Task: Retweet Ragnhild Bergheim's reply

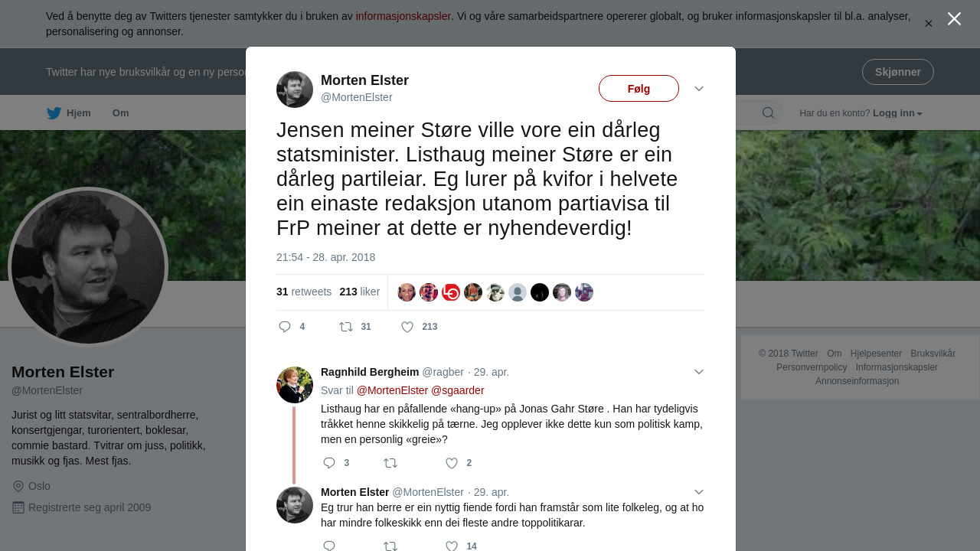Action: coord(390,463)
